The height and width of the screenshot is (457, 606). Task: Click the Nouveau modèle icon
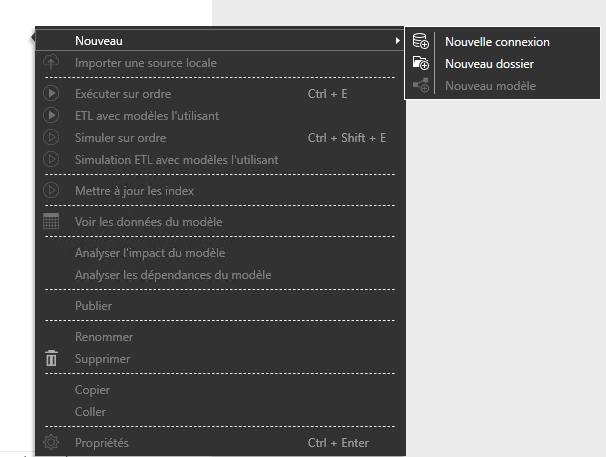[420, 86]
